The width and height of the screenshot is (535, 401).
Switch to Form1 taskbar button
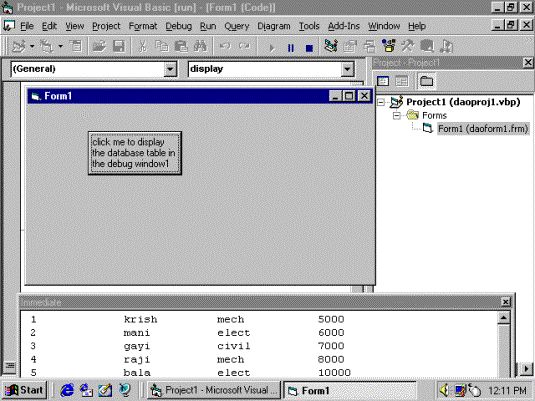pos(350,390)
